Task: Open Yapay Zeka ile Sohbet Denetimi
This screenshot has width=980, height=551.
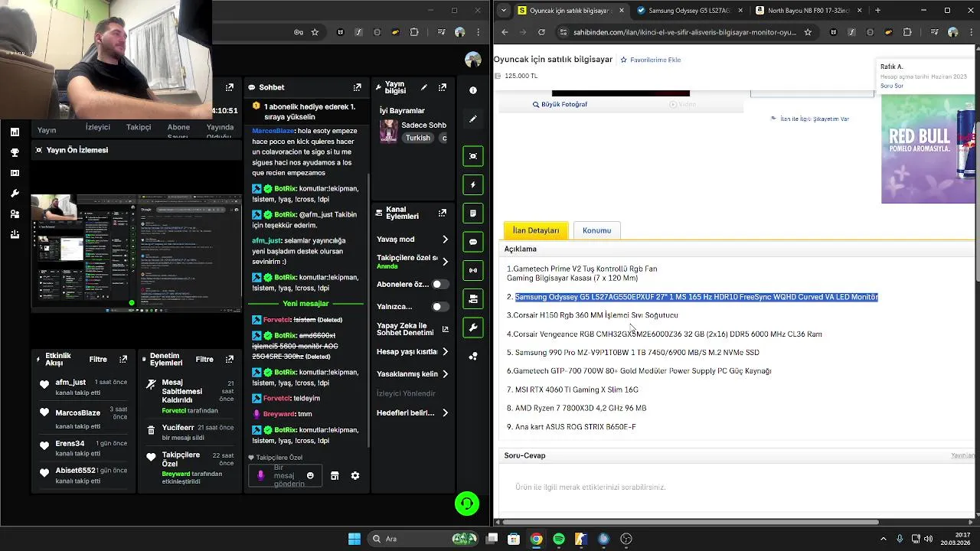Action: click(413, 329)
